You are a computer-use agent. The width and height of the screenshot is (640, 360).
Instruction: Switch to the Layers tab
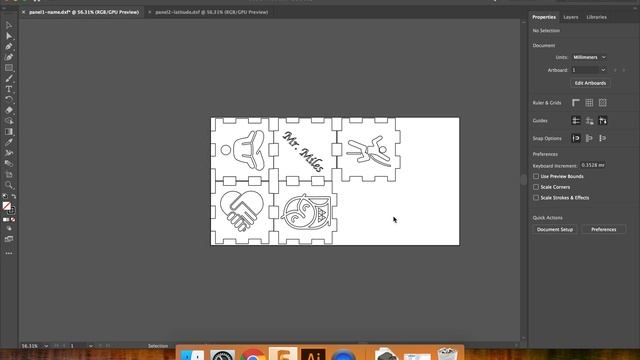(x=571, y=17)
